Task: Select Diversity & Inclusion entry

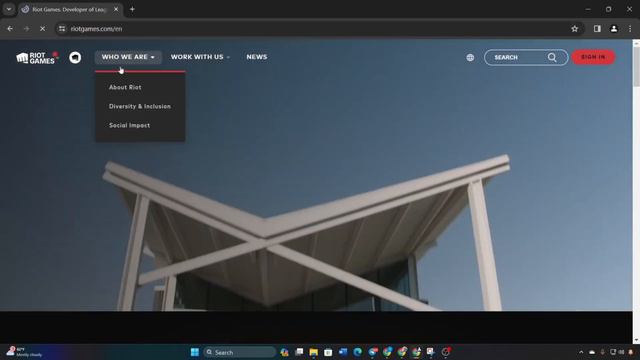Action: tap(140, 106)
